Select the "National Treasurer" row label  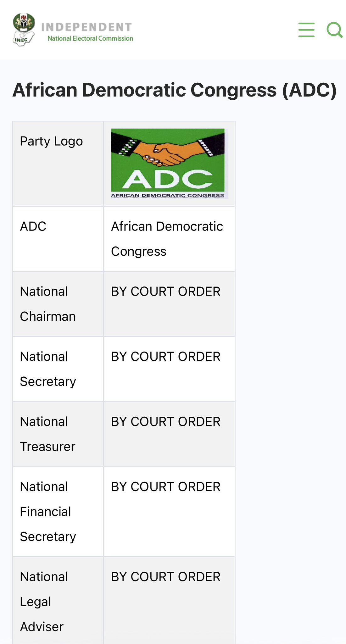(x=48, y=434)
